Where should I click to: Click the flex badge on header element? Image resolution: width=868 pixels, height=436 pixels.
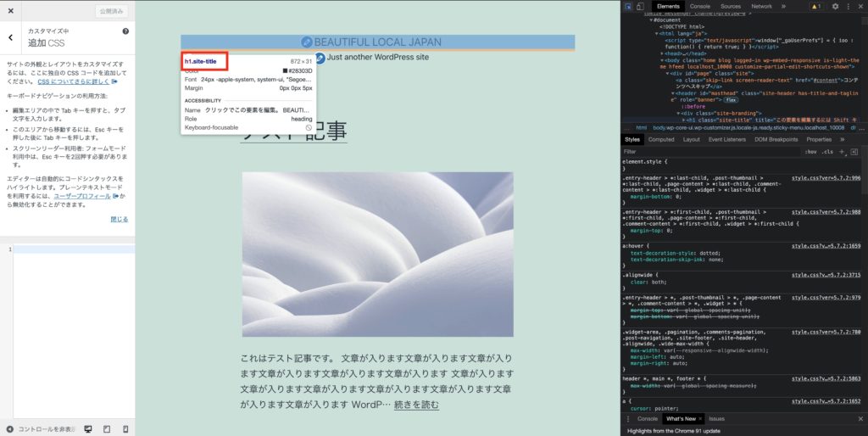coord(731,100)
